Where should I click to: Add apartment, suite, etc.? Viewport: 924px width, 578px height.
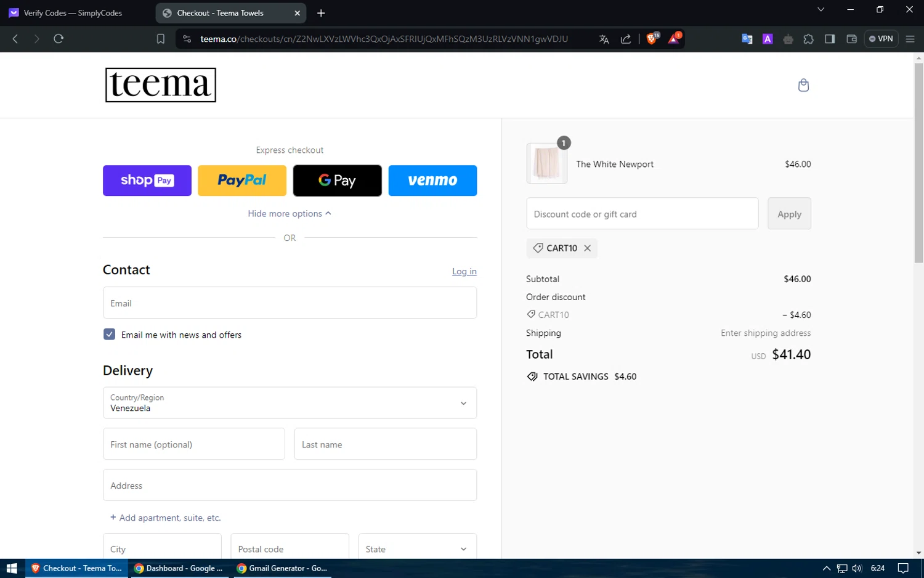click(166, 518)
